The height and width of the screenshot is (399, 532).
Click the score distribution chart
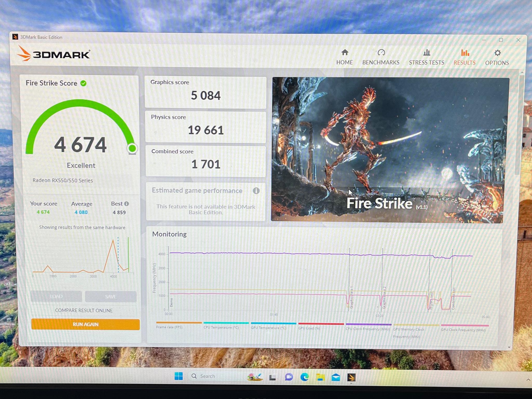pyautogui.click(x=83, y=257)
